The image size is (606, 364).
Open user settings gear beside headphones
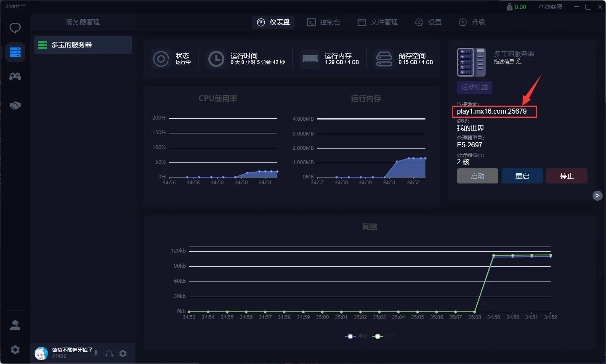pyautogui.click(x=123, y=353)
